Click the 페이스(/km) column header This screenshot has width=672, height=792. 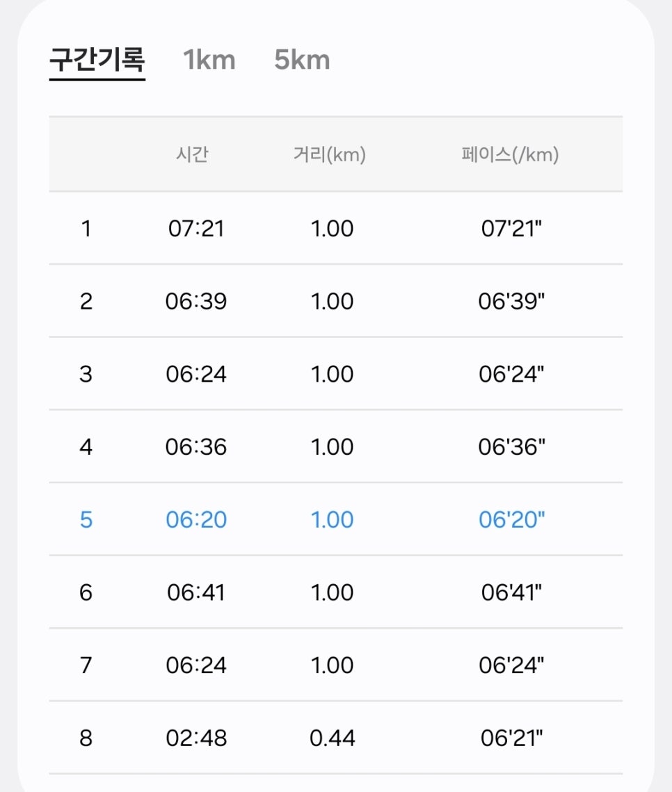[x=510, y=154]
